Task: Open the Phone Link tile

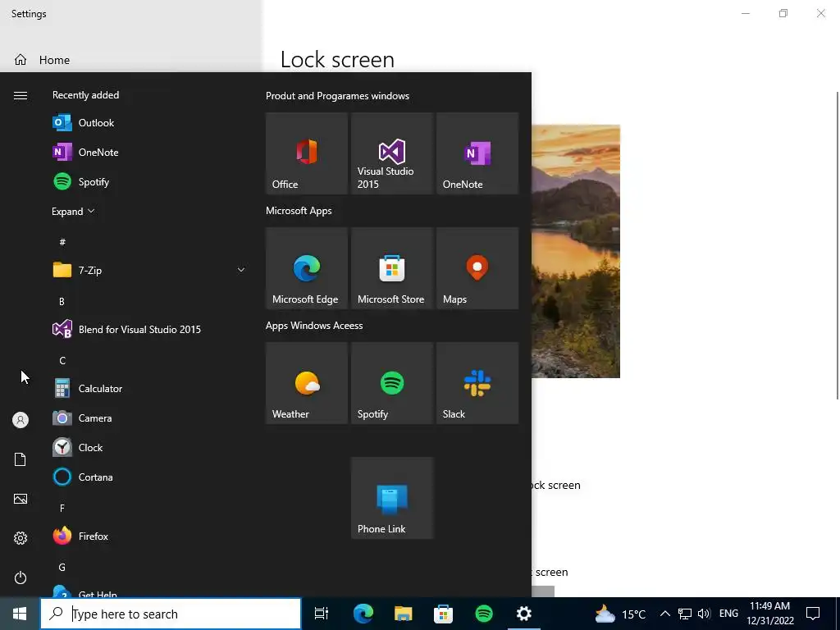Action: coord(391,498)
